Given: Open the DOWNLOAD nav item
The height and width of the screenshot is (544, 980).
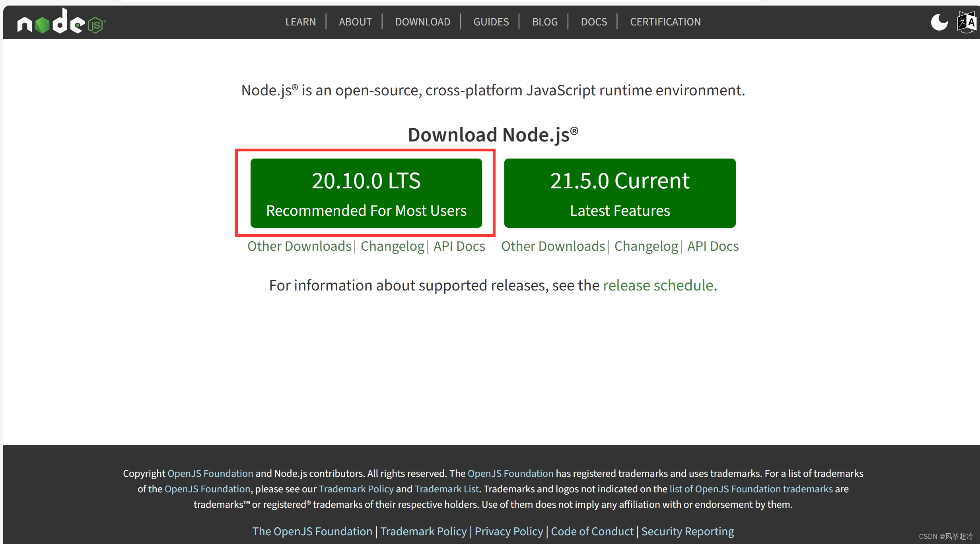Looking at the screenshot, I should 422,22.
